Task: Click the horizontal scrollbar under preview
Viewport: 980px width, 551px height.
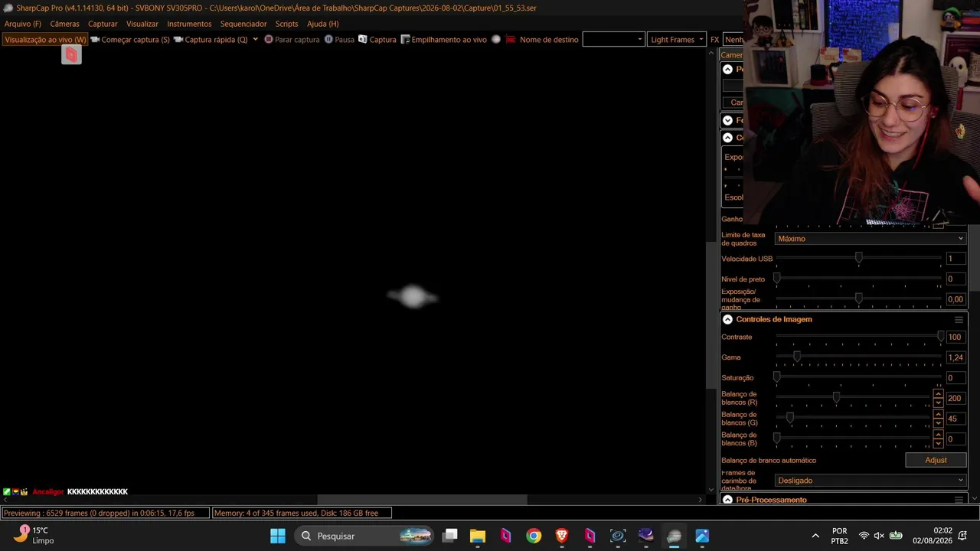Action: click(x=422, y=500)
